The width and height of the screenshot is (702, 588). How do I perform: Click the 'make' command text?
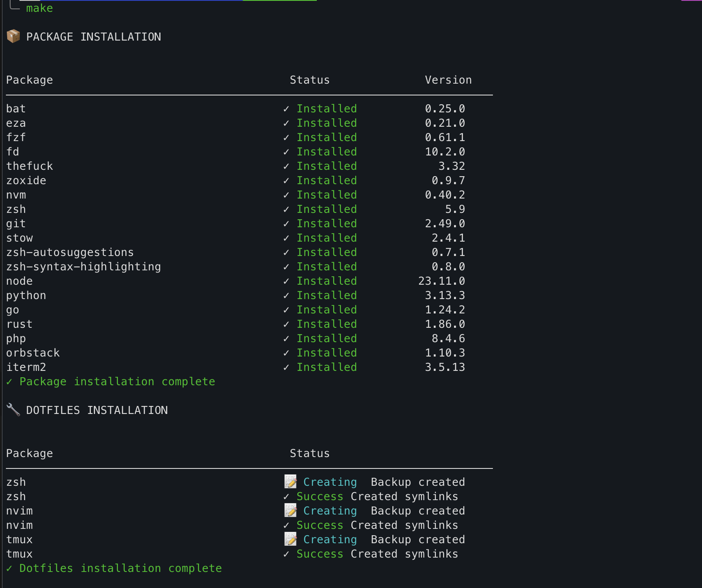point(40,8)
